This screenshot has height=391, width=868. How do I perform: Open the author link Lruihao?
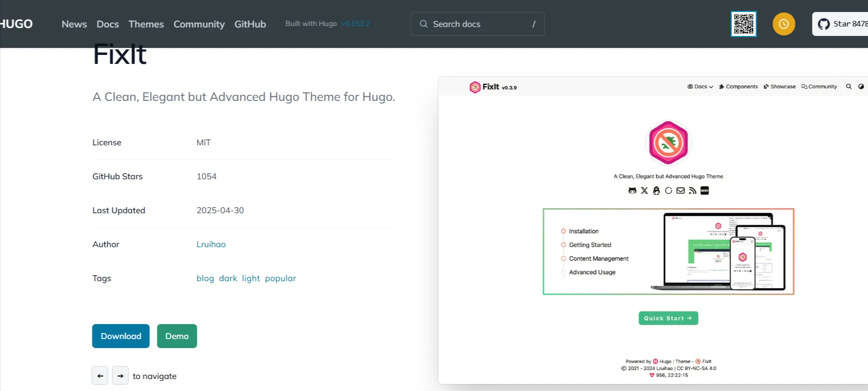pos(211,244)
